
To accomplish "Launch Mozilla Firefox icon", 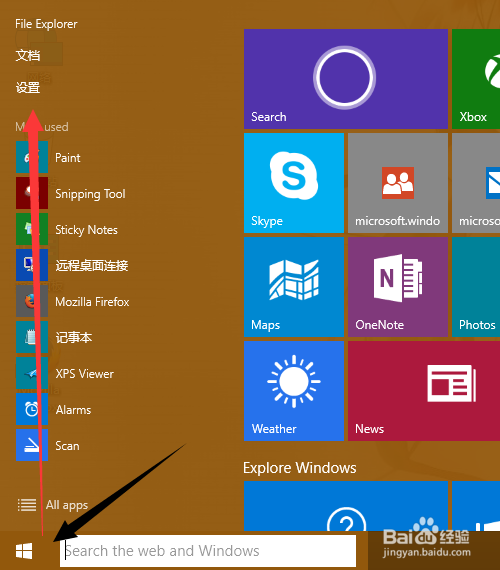I will pos(32,301).
